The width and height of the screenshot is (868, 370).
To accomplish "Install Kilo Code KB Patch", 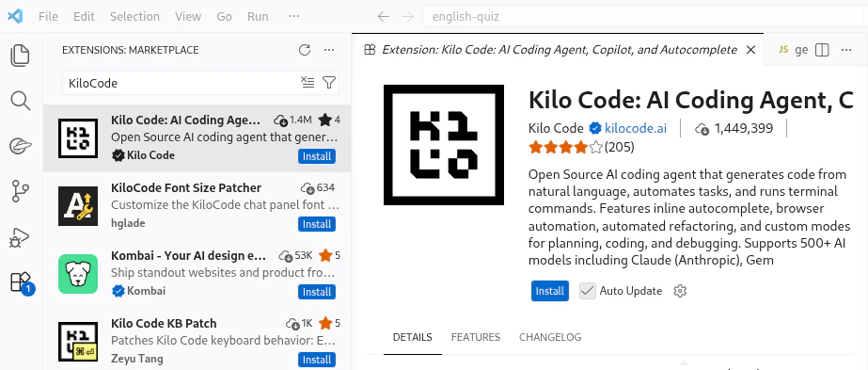I will click(317, 360).
